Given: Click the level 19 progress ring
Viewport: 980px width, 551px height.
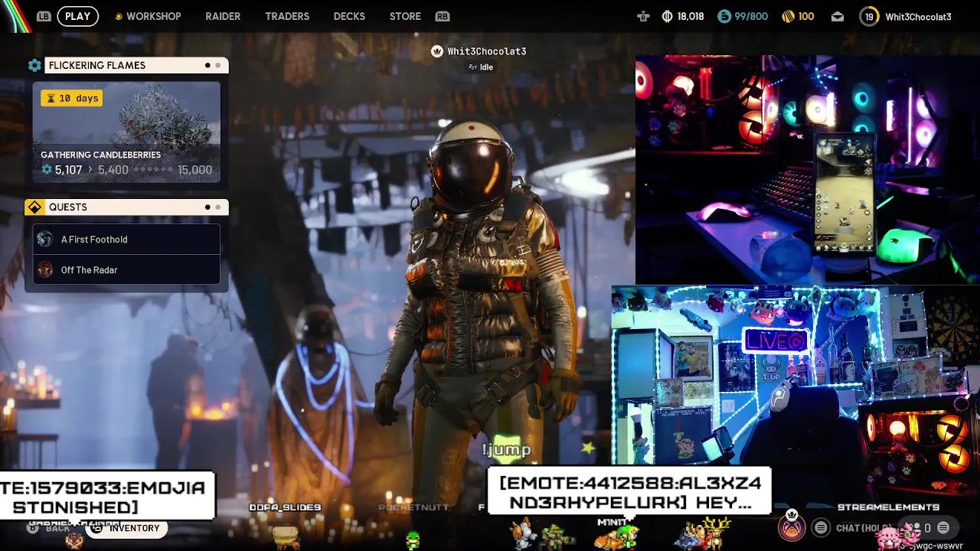Looking at the screenshot, I should (x=869, y=16).
